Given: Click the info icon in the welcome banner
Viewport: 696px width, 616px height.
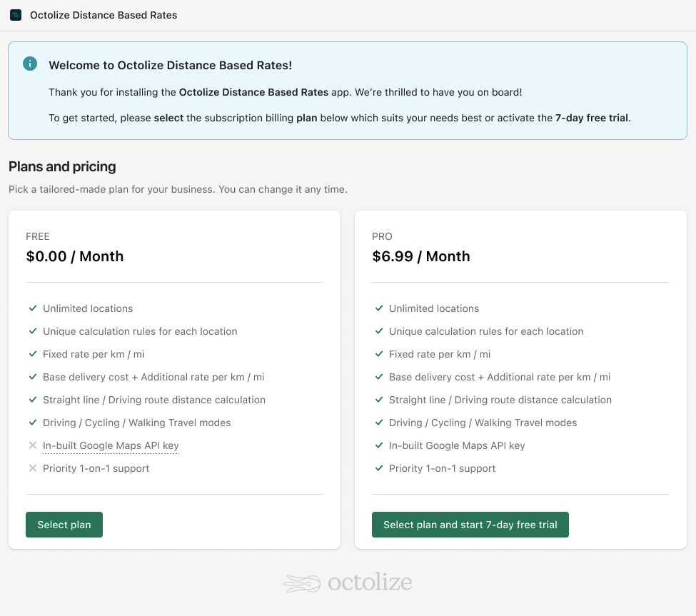Looking at the screenshot, I should click(x=30, y=64).
